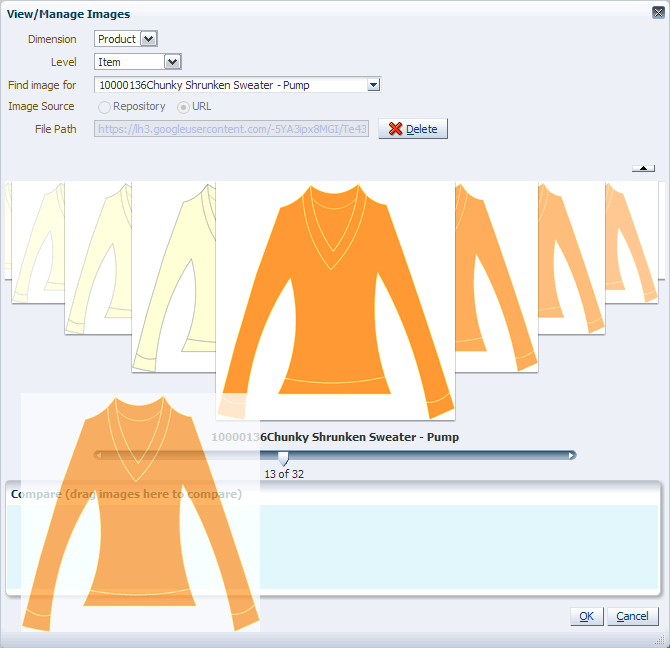The height and width of the screenshot is (648, 670).
Task: Click the 'Find image for' label
Action: [42, 85]
